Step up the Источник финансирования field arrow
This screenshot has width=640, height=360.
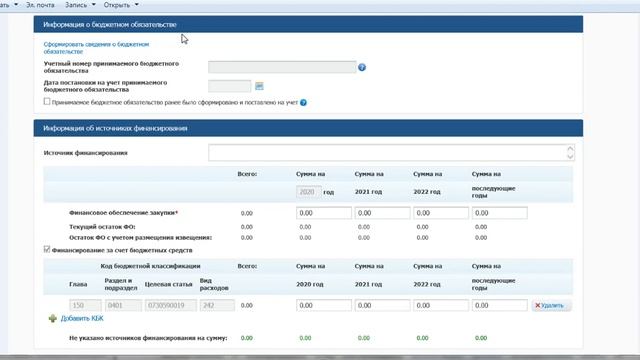570,149
